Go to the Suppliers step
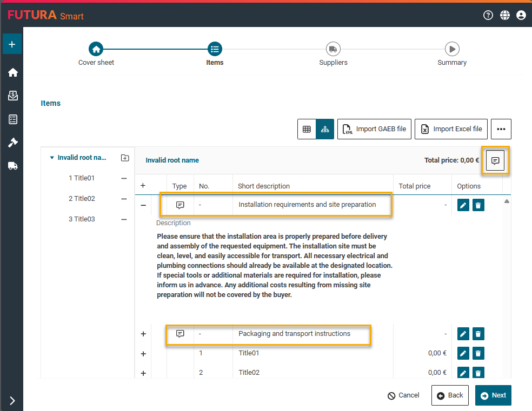This screenshot has height=411, width=532. point(333,49)
